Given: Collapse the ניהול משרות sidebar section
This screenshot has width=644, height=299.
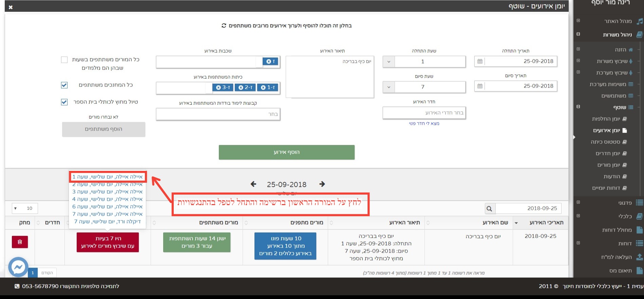Looking at the screenshot, I should [578, 34].
